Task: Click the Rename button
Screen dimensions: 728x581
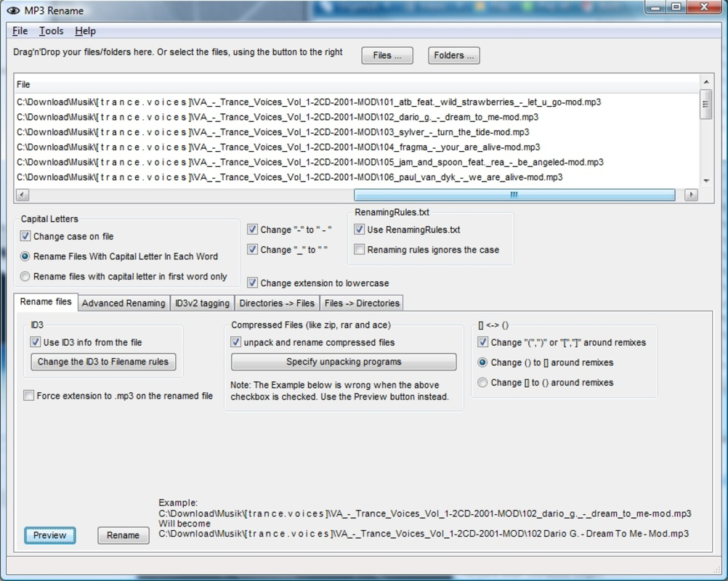Action: [123, 535]
